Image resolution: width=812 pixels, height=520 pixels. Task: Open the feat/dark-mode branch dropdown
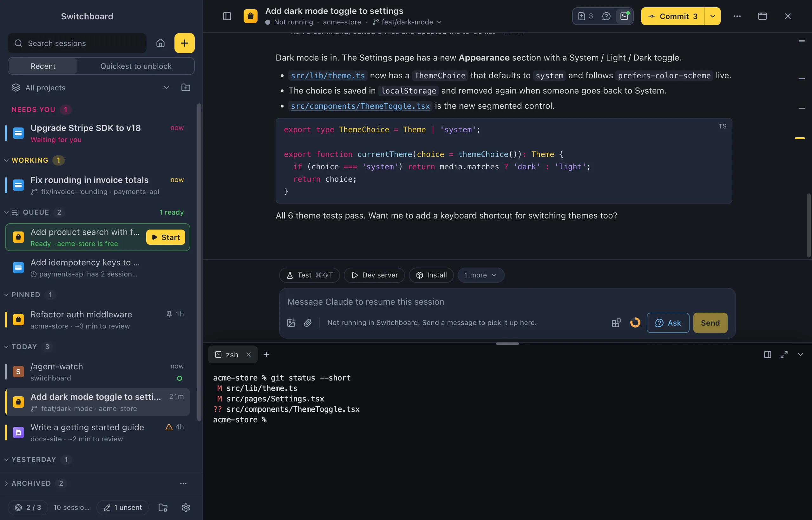tap(407, 22)
